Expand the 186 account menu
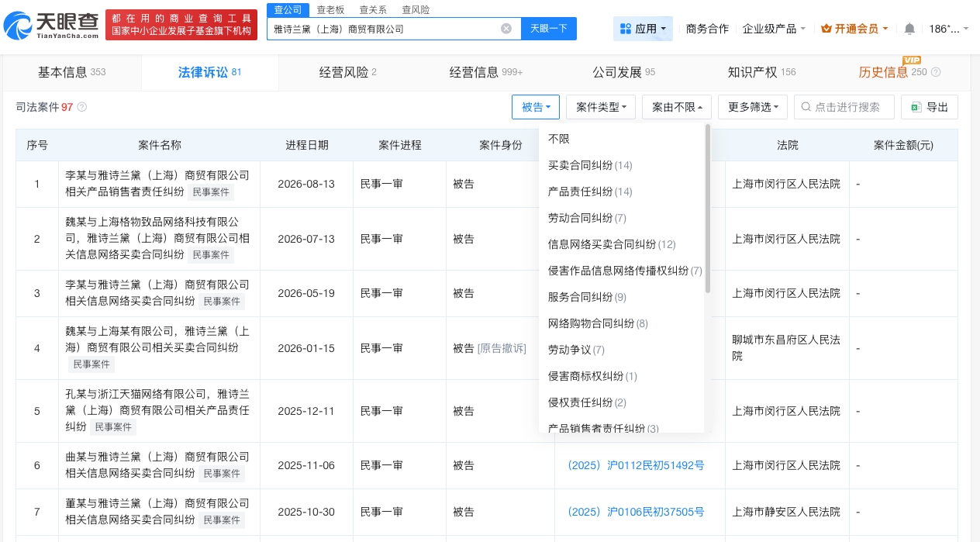The width and height of the screenshot is (980, 542). click(x=949, y=29)
